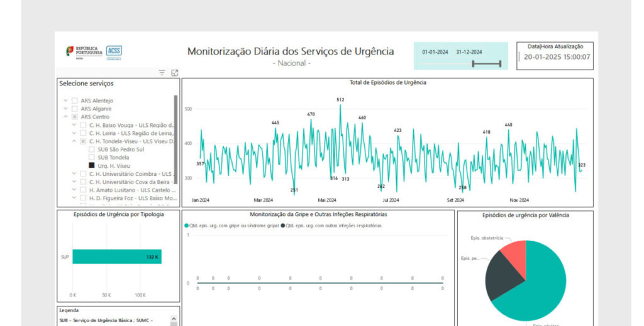Viewport: 644px width, 326px height.
Task: Click the ACSS logo
Action: [114, 52]
